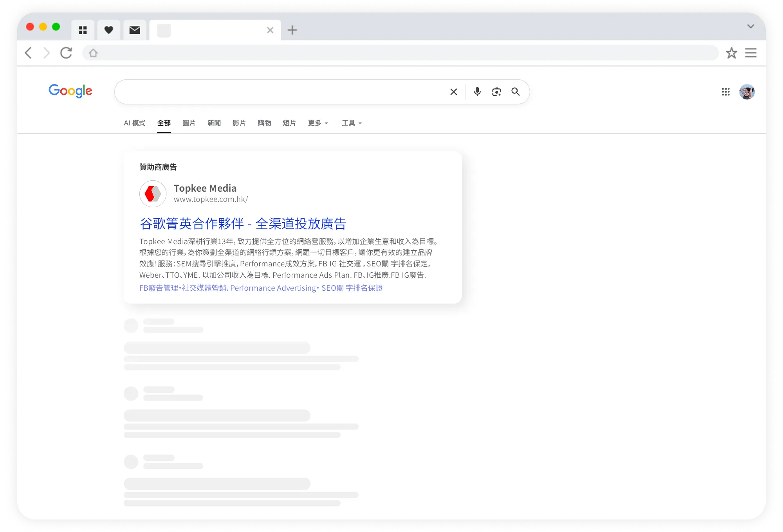Clear the search box with the X icon

point(454,92)
